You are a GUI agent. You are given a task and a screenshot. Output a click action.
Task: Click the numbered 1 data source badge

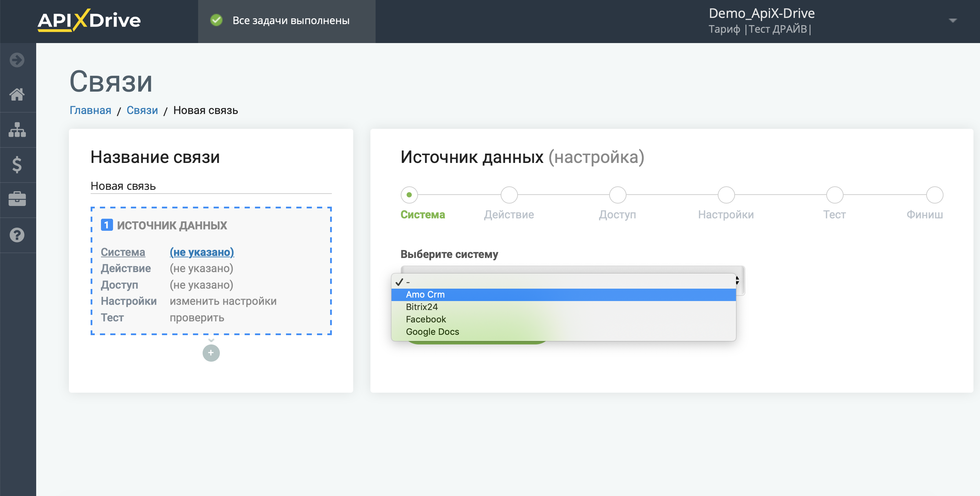tap(106, 225)
